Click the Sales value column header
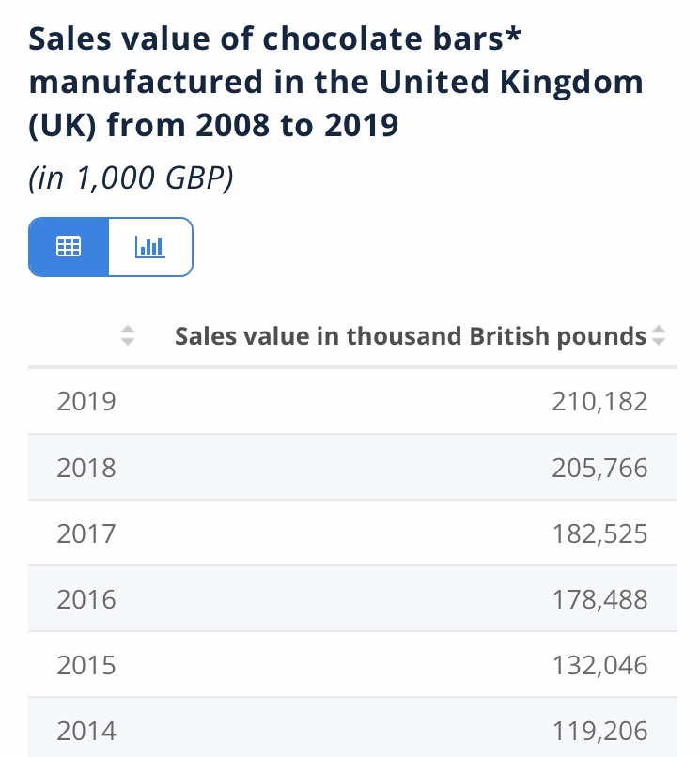Image resolution: width=700 pixels, height=757 pixels. click(x=411, y=335)
